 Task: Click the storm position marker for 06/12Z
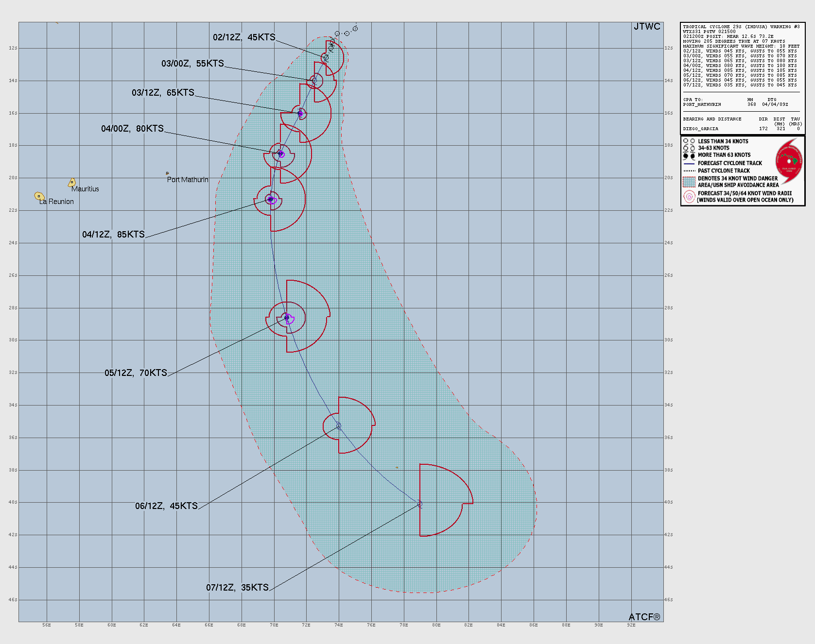[x=339, y=426]
